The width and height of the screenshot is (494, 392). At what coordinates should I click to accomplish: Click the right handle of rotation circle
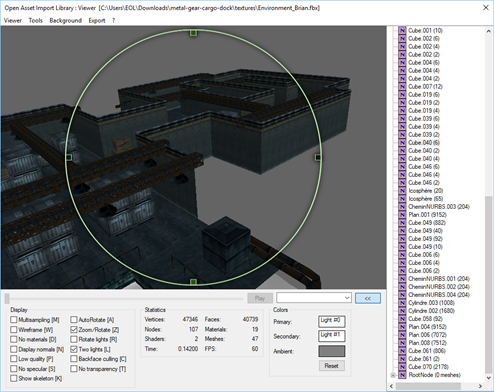tap(318, 157)
